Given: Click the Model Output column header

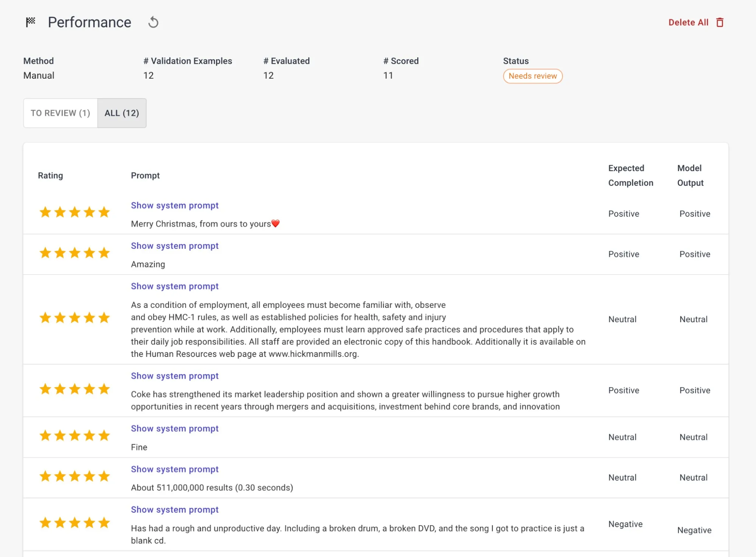Looking at the screenshot, I should tap(690, 175).
